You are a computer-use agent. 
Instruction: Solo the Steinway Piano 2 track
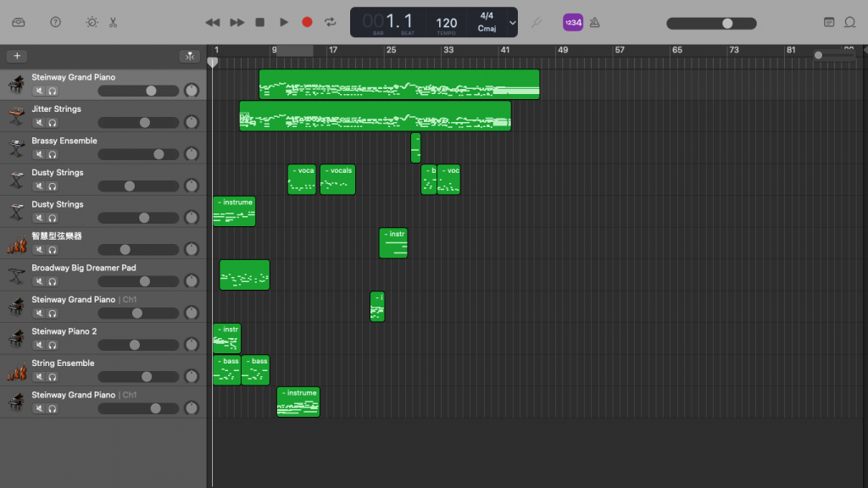point(52,345)
